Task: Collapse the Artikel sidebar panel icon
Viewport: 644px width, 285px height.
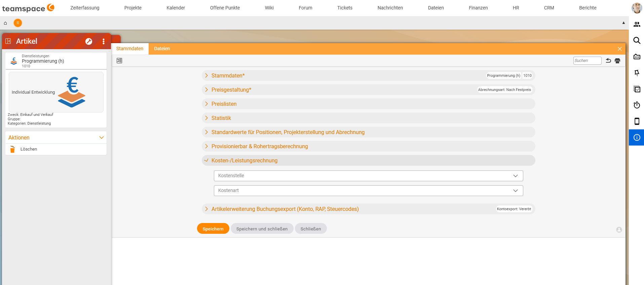Action: coord(8,41)
